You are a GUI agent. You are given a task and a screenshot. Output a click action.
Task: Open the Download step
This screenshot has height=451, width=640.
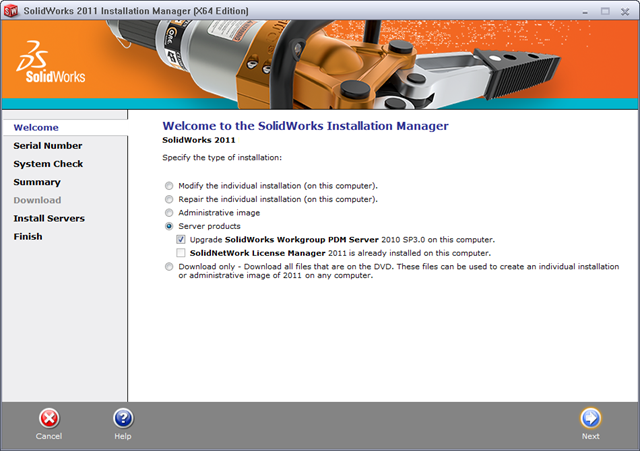click(x=37, y=200)
